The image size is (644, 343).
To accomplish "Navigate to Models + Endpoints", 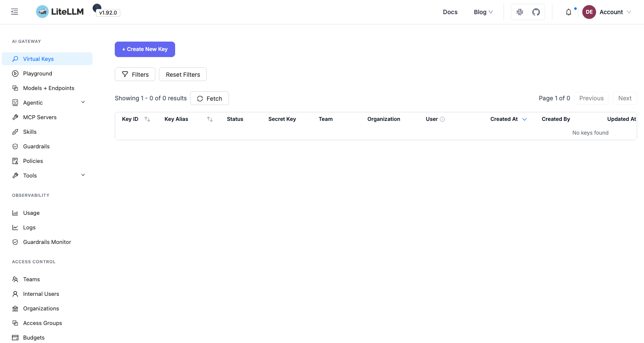I will click(x=47, y=88).
